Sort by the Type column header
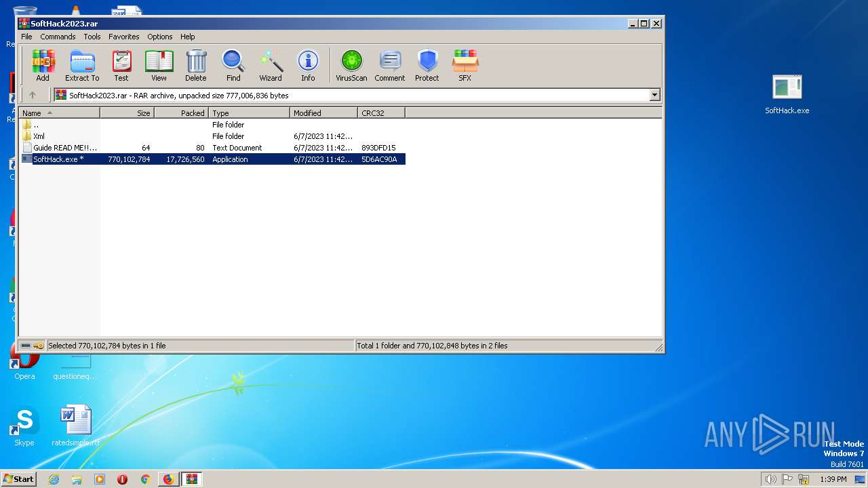 (x=249, y=113)
